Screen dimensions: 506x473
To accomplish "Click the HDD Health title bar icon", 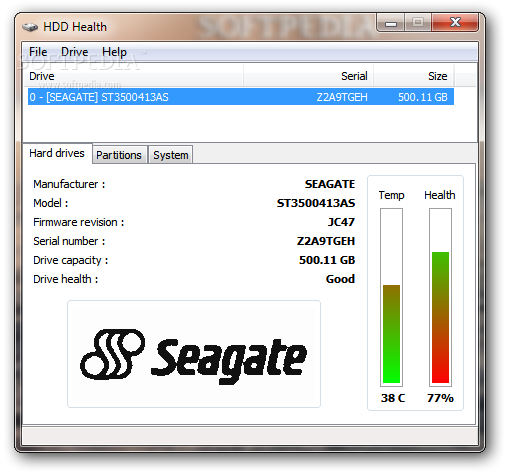I will tap(30, 27).
